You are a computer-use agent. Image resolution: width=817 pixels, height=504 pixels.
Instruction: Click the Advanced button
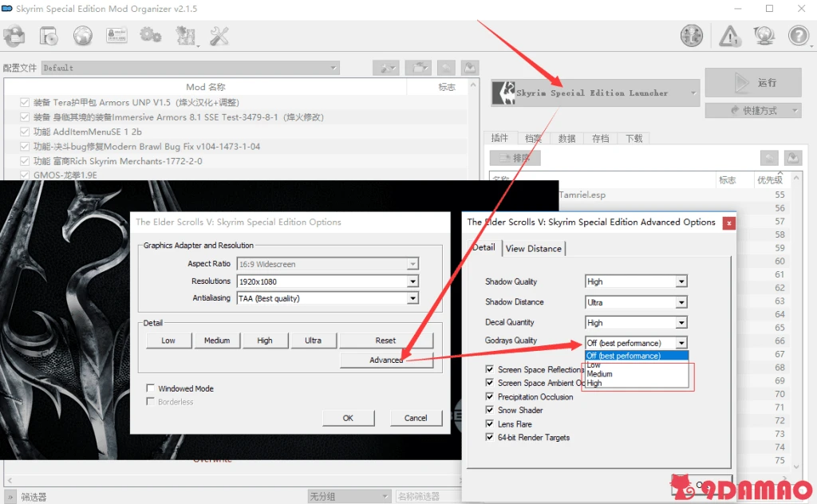tap(385, 360)
